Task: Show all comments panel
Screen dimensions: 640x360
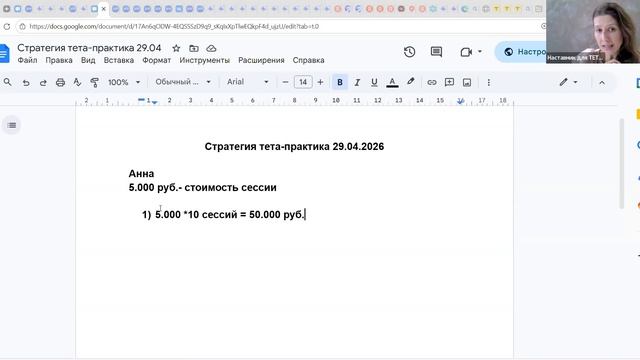Action: point(436,52)
